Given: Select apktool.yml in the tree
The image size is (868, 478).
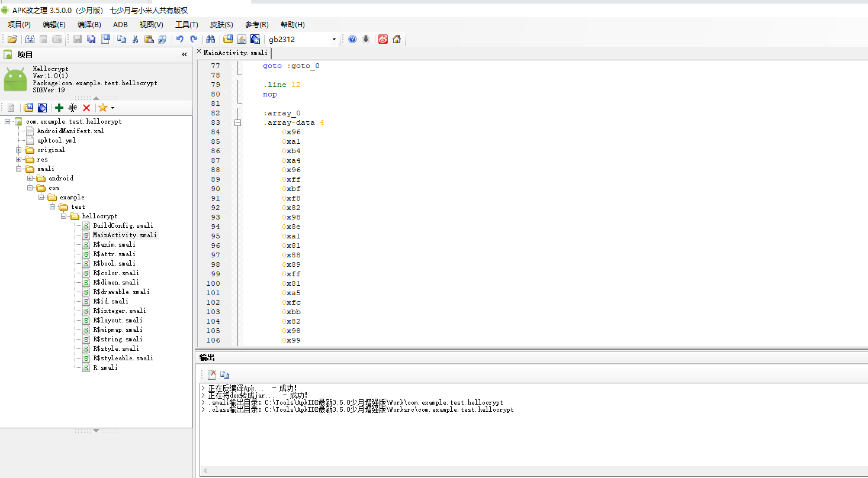Looking at the screenshot, I should tap(56, 140).
